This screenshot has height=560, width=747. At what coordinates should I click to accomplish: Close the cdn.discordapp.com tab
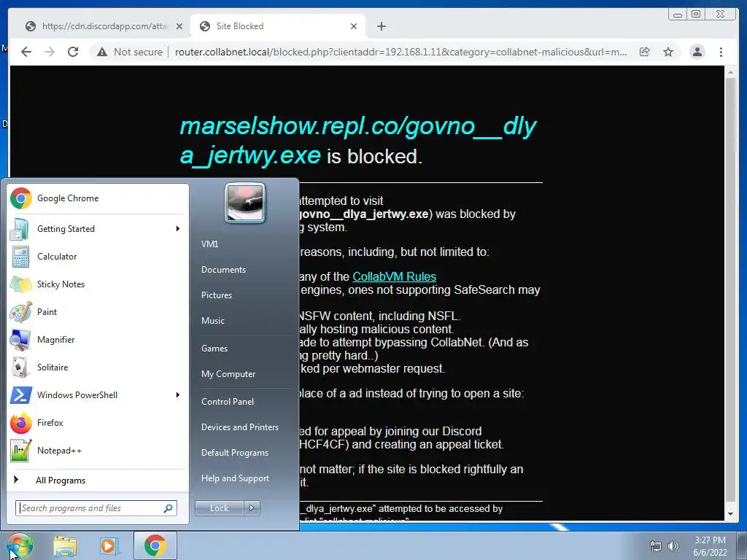click(179, 26)
